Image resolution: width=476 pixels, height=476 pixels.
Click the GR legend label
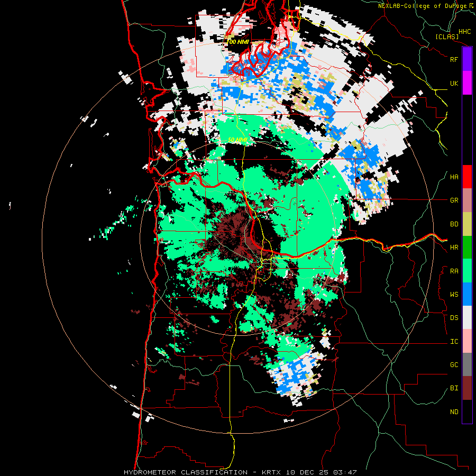(454, 200)
